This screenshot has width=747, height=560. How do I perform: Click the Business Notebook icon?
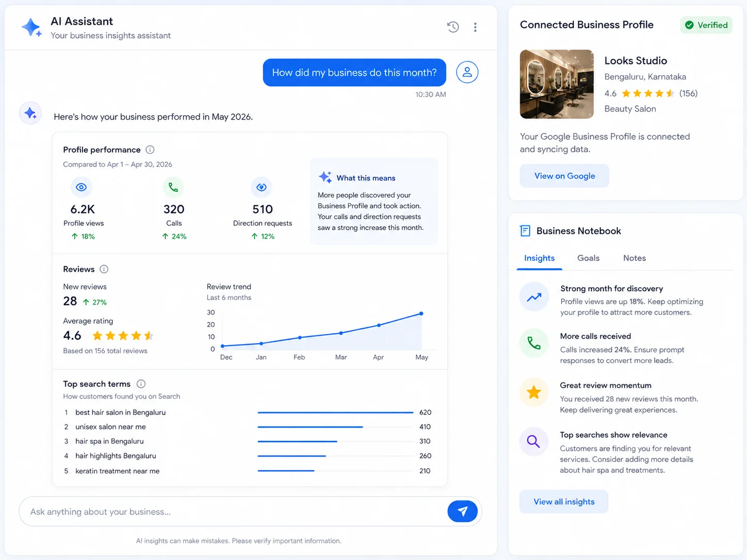point(525,230)
